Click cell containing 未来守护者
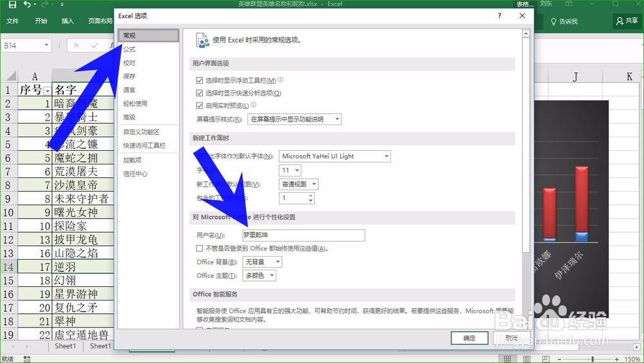 tap(83, 199)
